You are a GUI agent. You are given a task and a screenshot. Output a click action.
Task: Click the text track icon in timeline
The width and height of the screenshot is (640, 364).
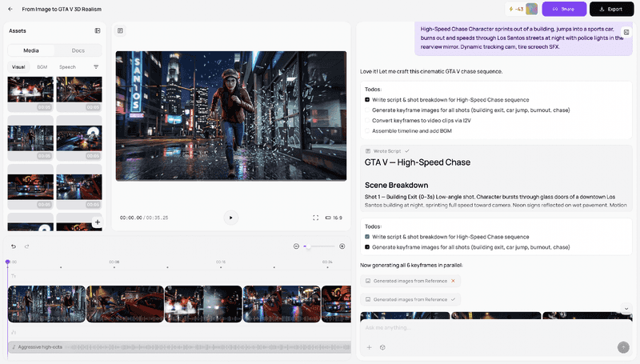[x=14, y=276]
